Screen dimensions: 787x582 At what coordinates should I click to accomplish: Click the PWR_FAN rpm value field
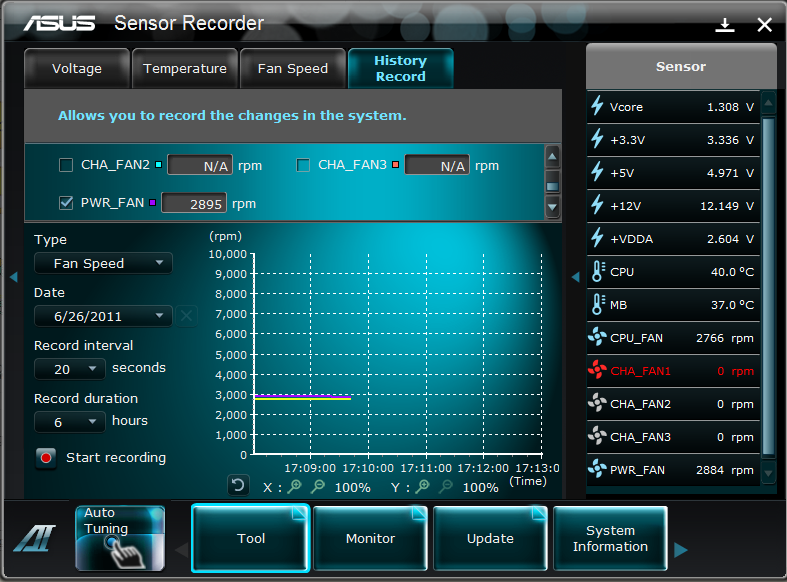(x=194, y=203)
